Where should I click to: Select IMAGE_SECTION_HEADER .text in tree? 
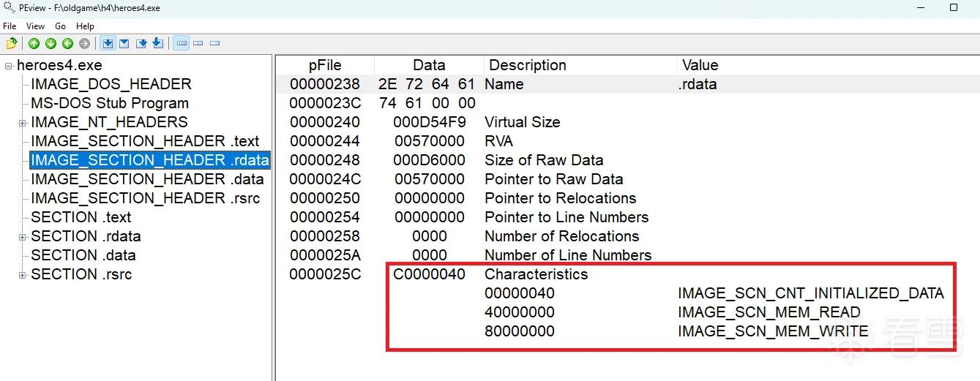click(145, 141)
